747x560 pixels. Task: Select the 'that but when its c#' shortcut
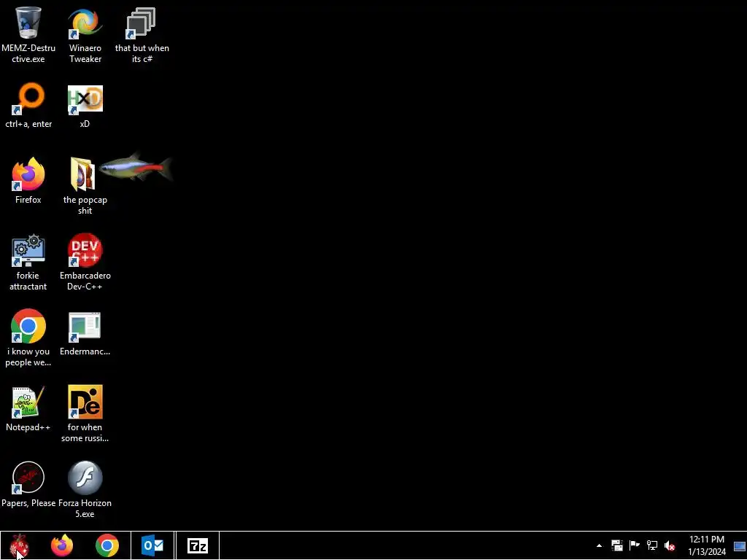click(x=142, y=23)
